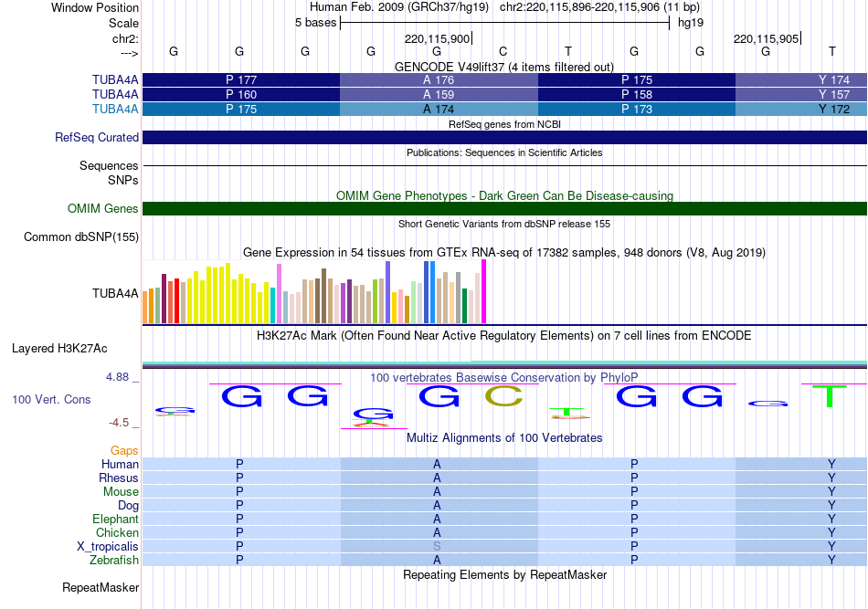This screenshot has height=609, width=868.
Task: Select the P 158 codon block
Action: point(637,95)
